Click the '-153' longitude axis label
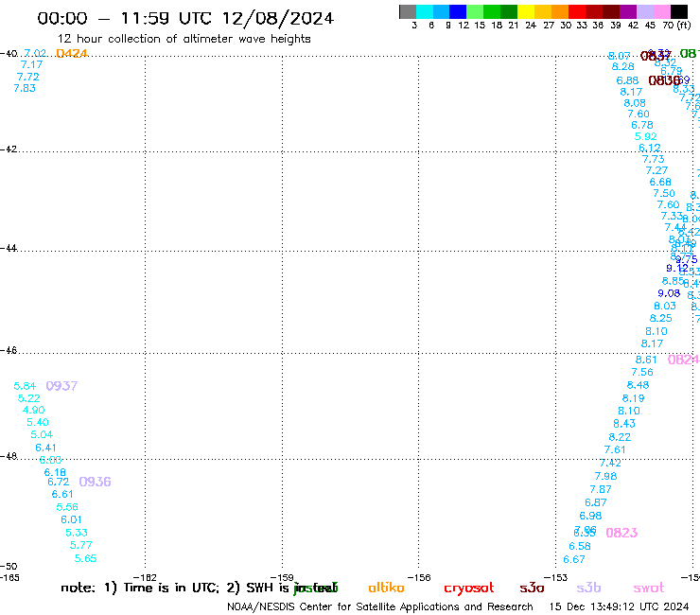700x615 pixels. pyautogui.click(x=555, y=577)
